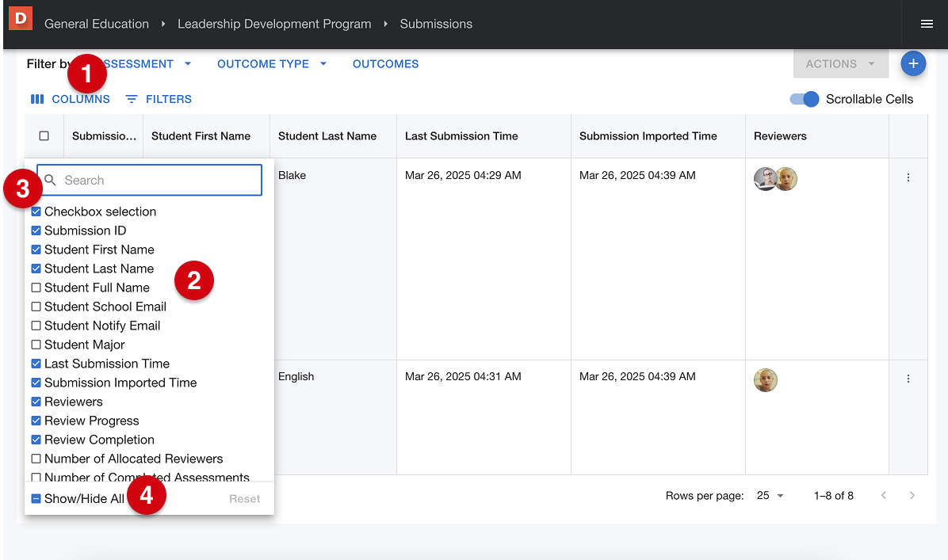Screen dimensions: 948x560
Task: Open the Actions dropdown
Action: pyautogui.click(x=840, y=64)
